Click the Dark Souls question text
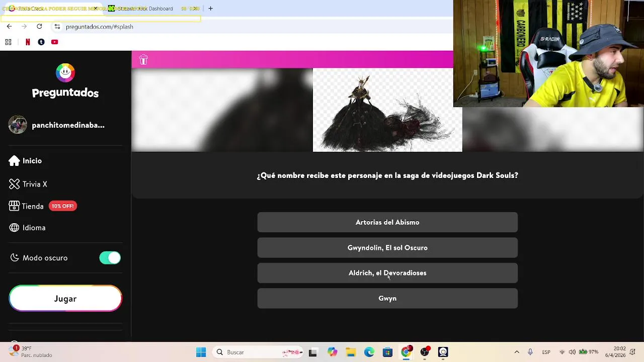Image resolution: width=644 pixels, height=362 pixels. pyautogui.click(x=387, y=175)
